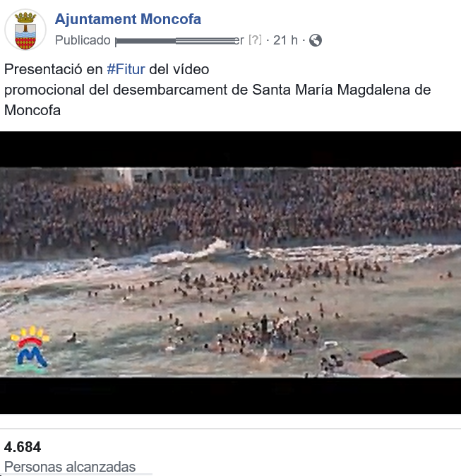Click the gray reach bar under Personas alcanzadas
This screenshot has height=476, width=461.
coord(76,475)
